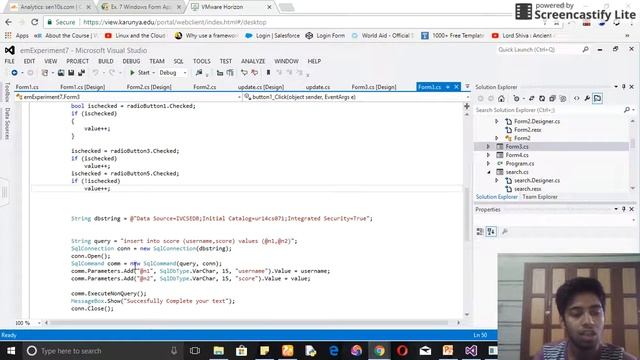Click the Windows taskbar search box
The width and height of the screenshot is (640, 360).
(x=102, y=351)
